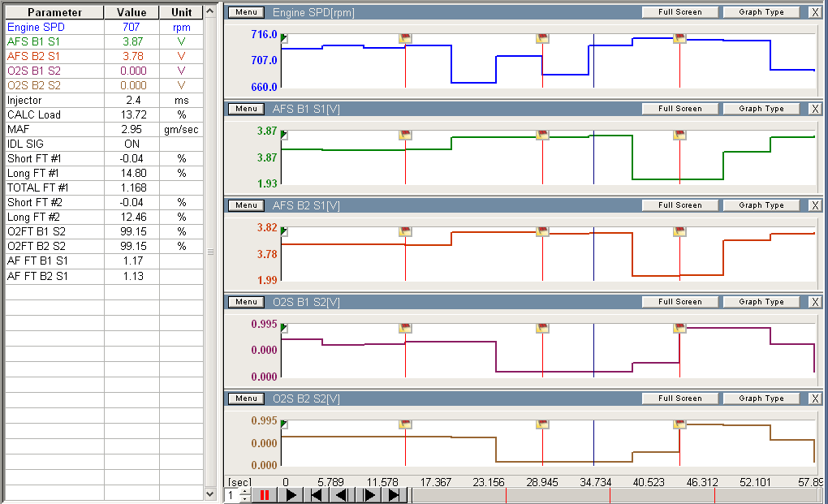Jump to the end of the recording

(395, 495)
